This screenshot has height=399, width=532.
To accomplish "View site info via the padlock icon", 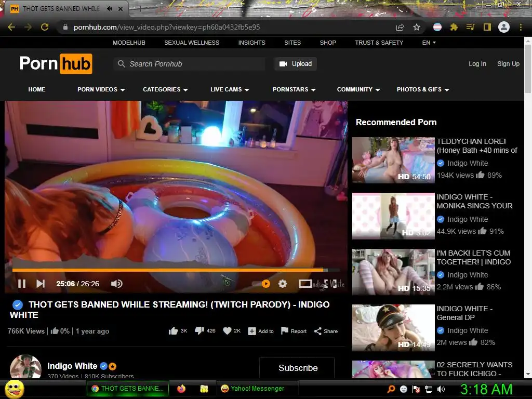I will [x=65, y=27].
